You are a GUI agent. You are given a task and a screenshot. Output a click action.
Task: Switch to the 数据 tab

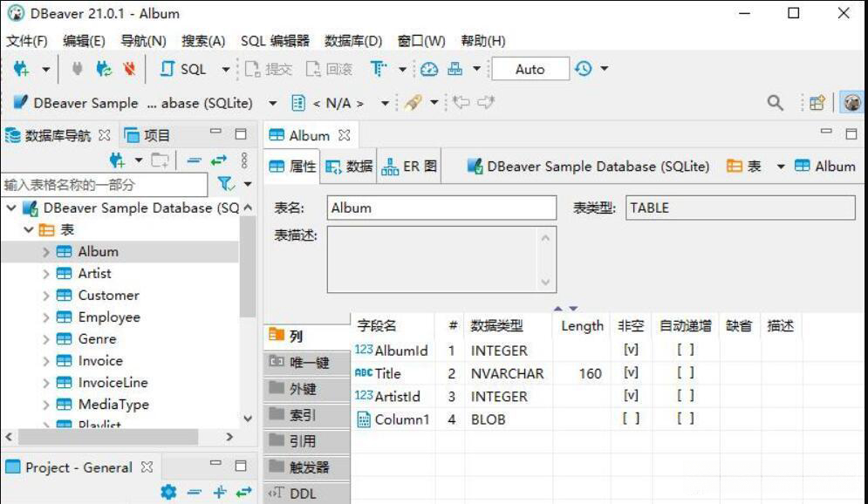click(349, 167)
